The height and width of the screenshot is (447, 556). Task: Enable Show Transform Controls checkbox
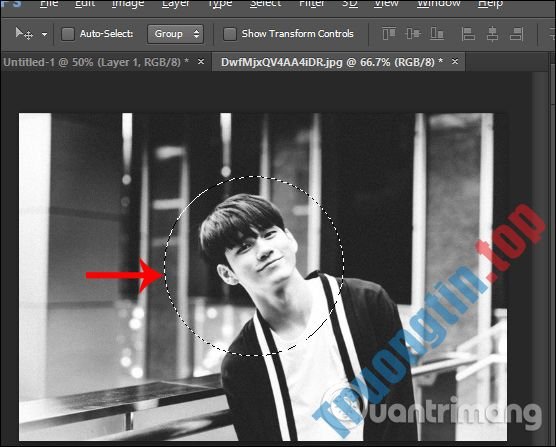[230, 34]
